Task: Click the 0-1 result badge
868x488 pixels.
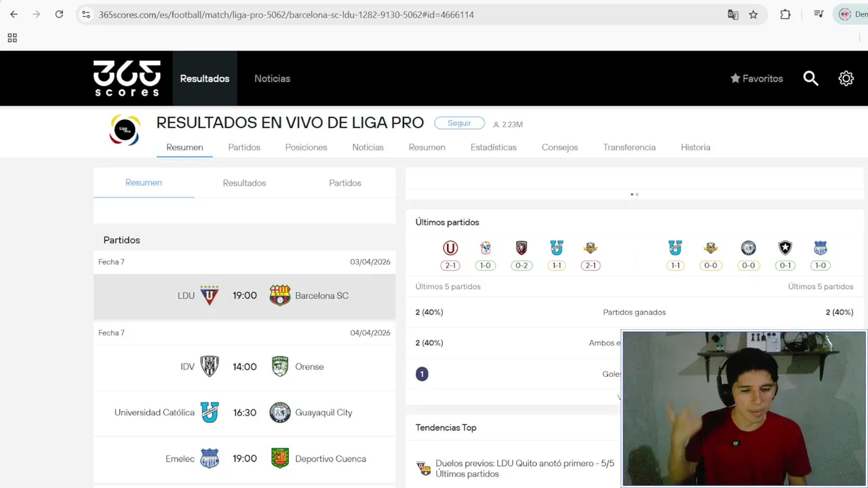Action: point(785,266)
